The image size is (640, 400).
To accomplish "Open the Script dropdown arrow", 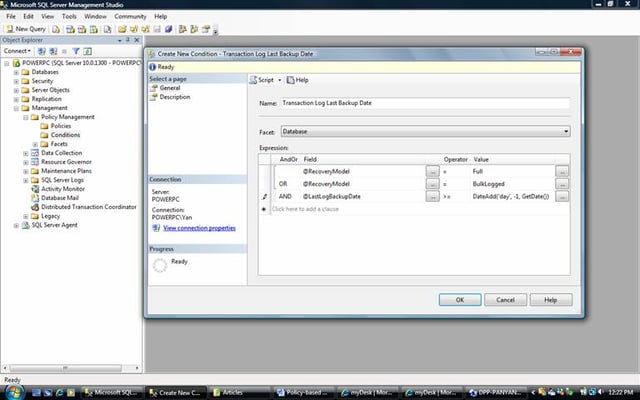I will pyautogui.click(x=280, y=80).
